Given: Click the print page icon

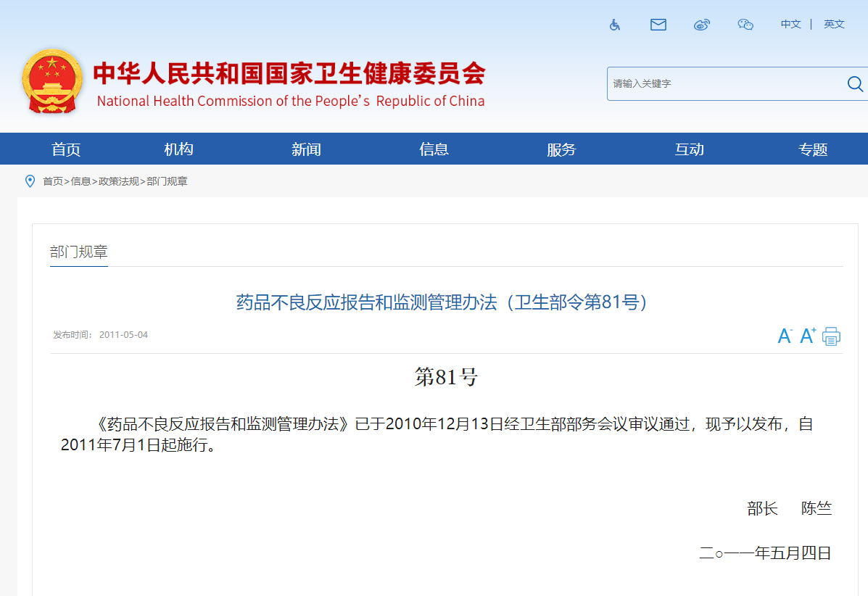Looking at the screenshot, I should tap(831, 336).
